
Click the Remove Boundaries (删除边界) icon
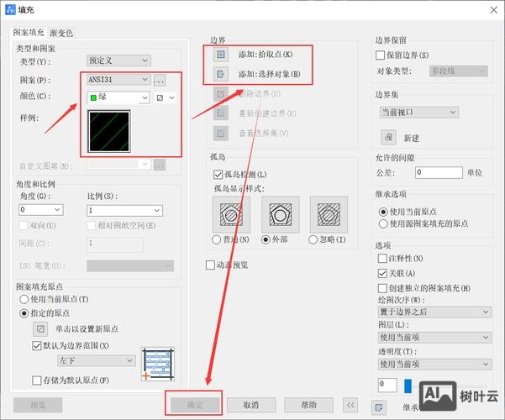[221, 94]
